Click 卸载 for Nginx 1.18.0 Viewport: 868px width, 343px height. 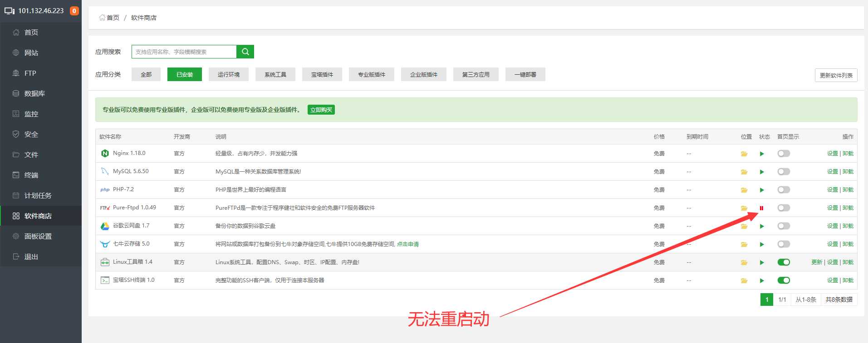coord(848,154)
